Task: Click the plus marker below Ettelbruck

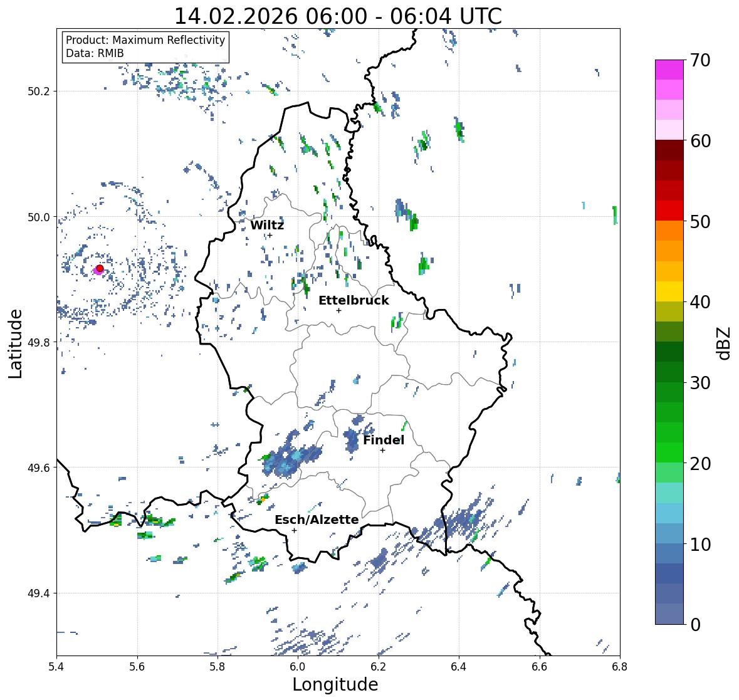Action: [338, 310]
